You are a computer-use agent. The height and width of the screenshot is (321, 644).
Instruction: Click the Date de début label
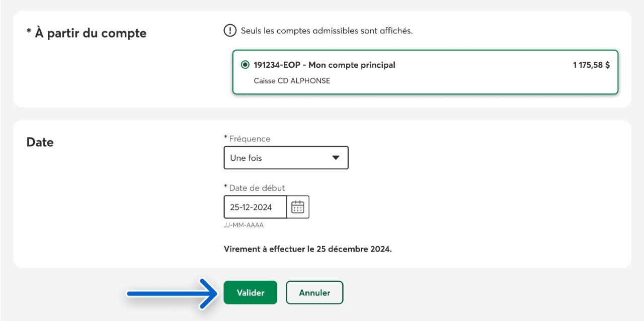click(x=255, y=188)
